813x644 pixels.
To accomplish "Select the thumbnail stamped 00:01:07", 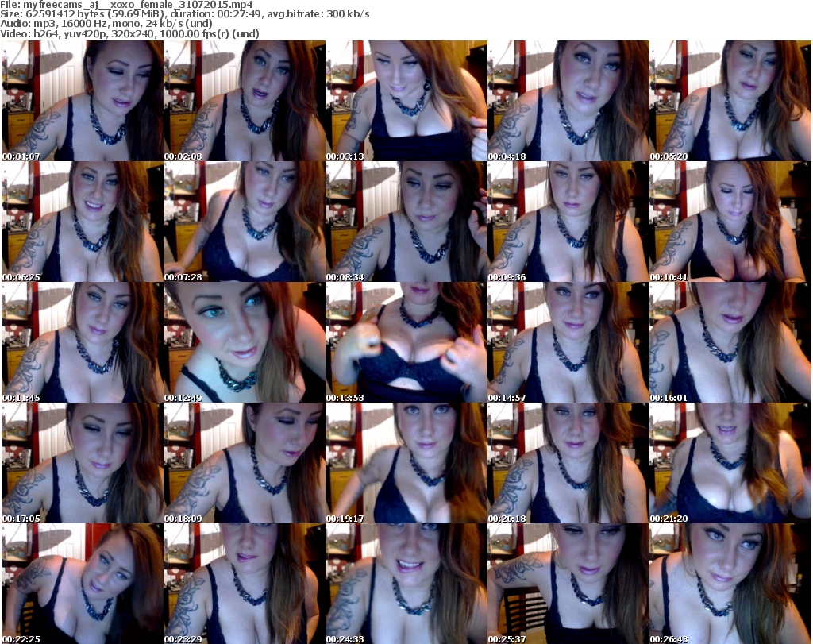I will [x=83, y=101].
